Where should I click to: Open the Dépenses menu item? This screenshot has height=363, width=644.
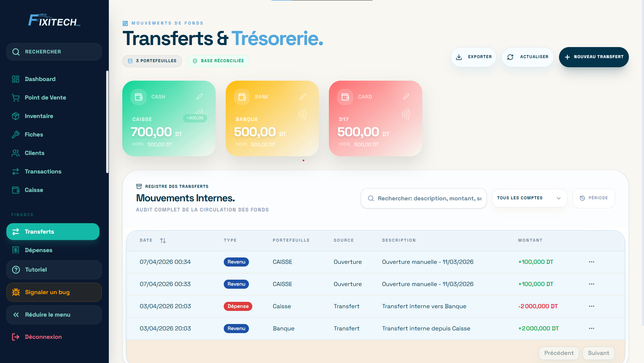[x=38, y=250]
